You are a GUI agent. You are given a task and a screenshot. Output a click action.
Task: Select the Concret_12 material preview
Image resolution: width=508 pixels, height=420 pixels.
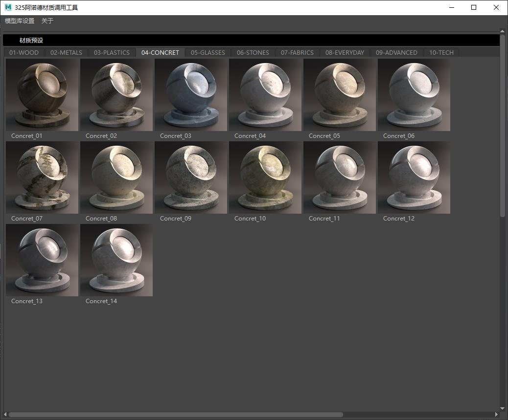[x=414, y=177]
